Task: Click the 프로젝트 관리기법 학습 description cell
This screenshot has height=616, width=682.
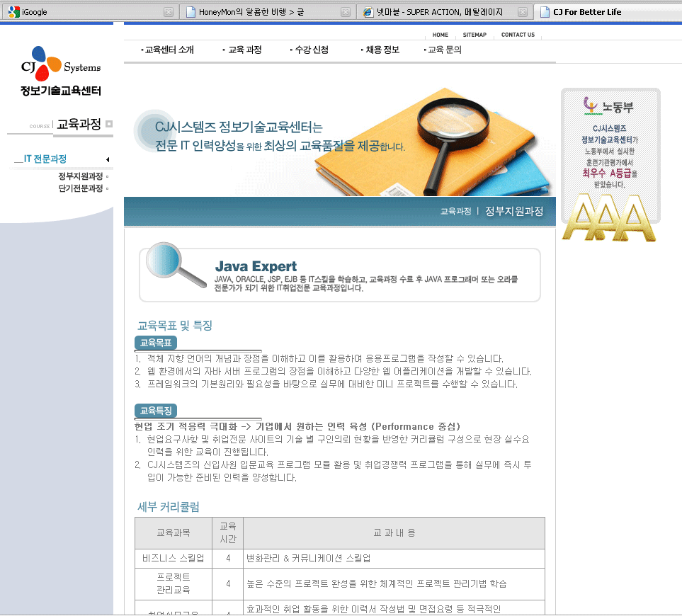Action: pyautogui.click(x=394, y=584)
